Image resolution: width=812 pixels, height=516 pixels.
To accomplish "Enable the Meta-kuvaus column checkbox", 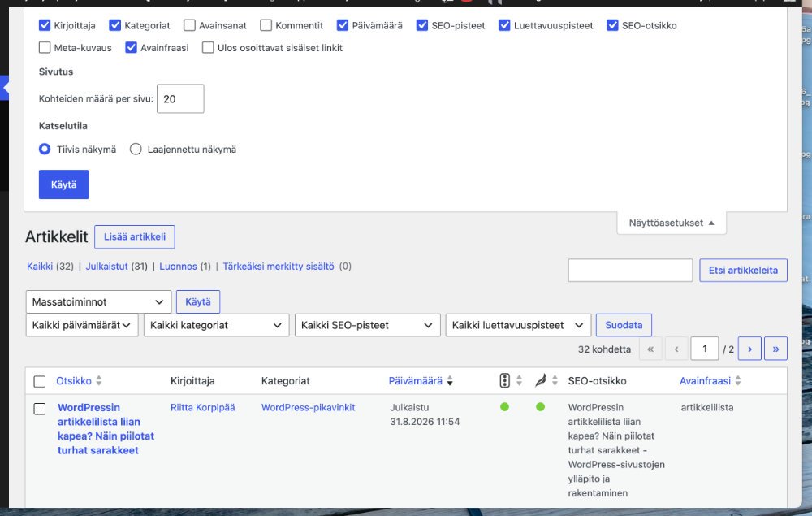I will (45, 48).
